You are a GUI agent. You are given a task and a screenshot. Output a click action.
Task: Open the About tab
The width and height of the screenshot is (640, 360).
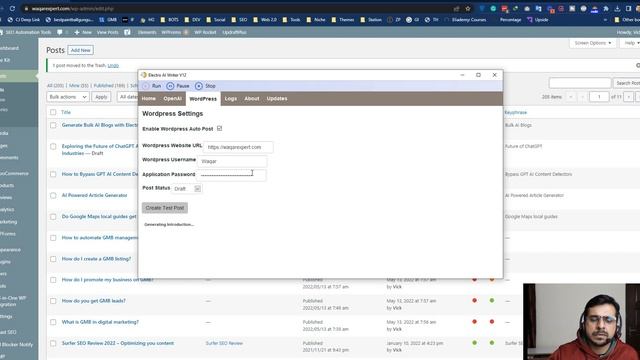pyautogui.click(x=251, y=98)
